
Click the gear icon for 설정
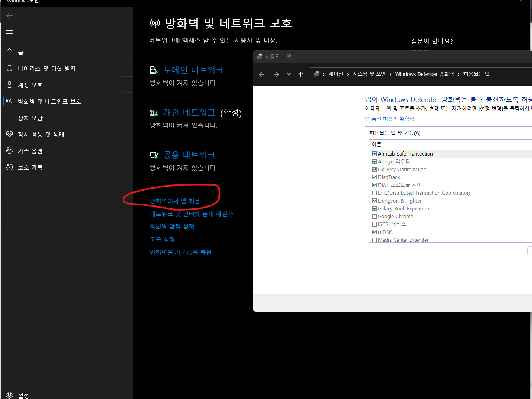coord(9,395)
